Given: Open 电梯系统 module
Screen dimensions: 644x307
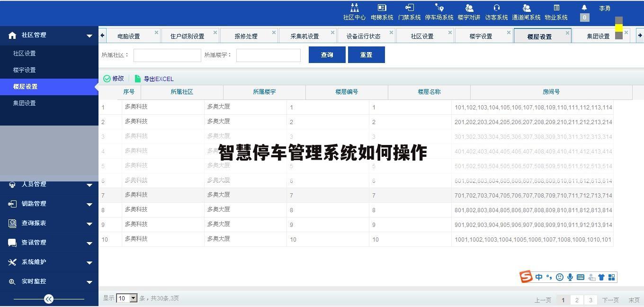Looking at the screenshot, I should [382, 12].
